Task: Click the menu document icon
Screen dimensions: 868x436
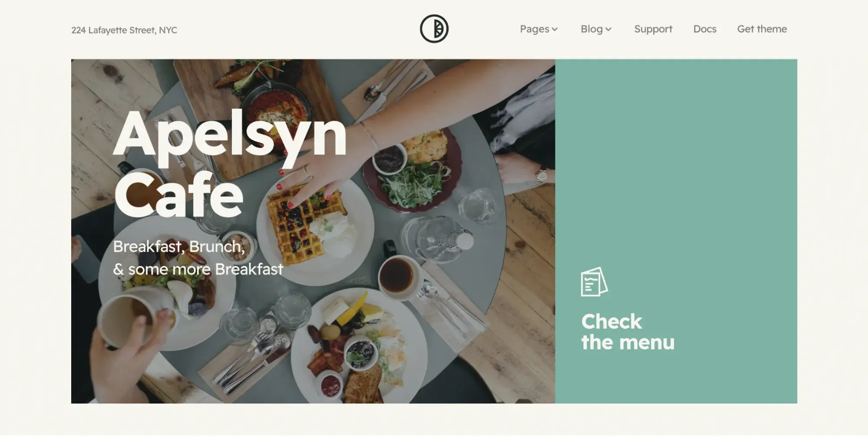Action: (x=594, y=282)
